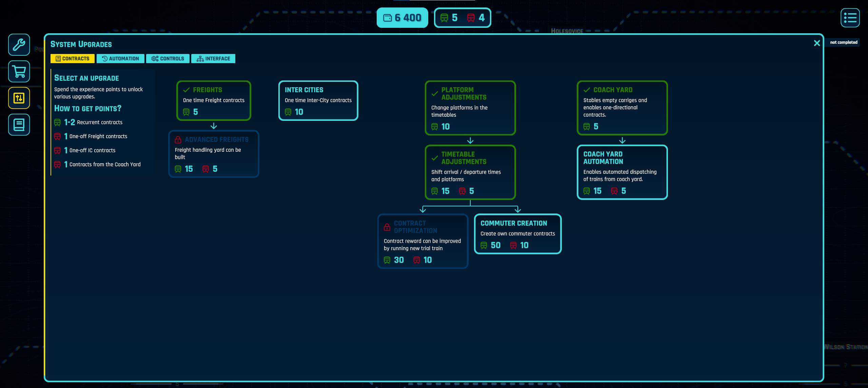The image size is (868, 388).
Task: Open the shopping cart store icon
Action: click(19, 71)
